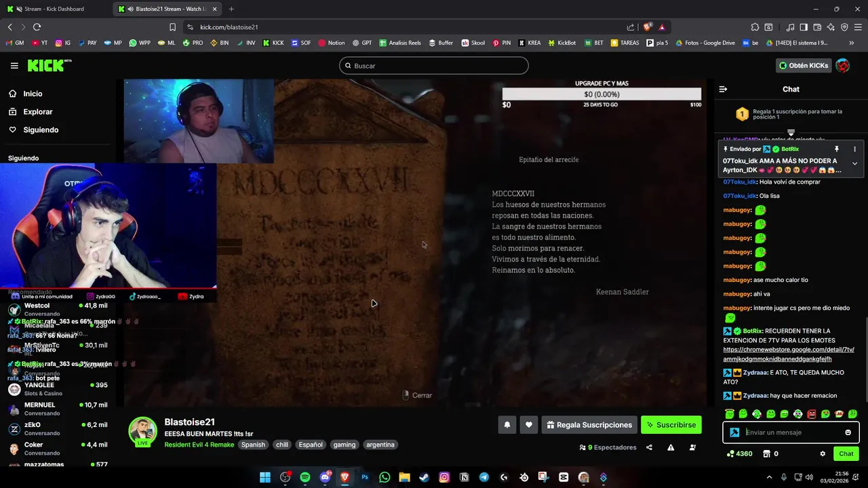Open the emoji picker in chat
Image resolution: width=868 pixels, height=488 pixels.
(848, 432)
